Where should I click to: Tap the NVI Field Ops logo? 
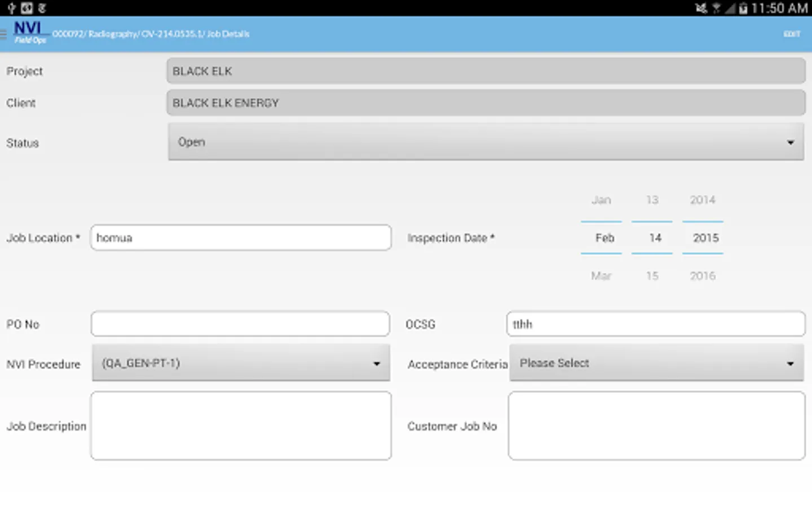pos(30,33)
